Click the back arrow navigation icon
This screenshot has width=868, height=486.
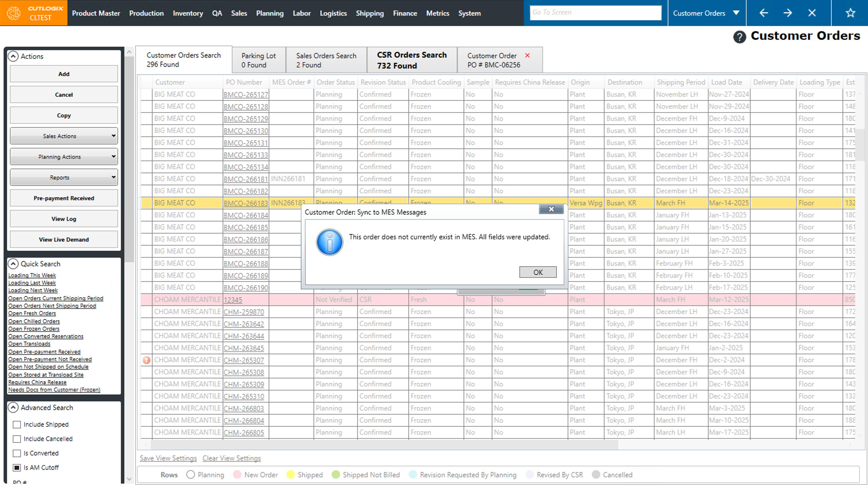(764, 13)
